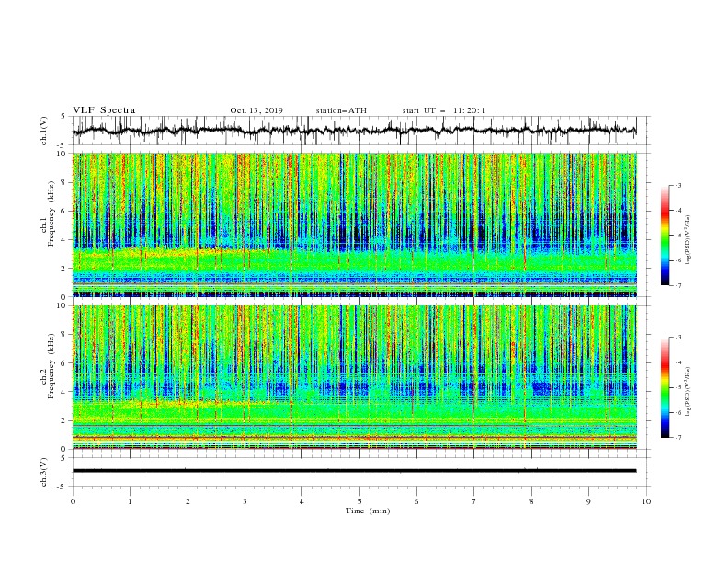The image size is (728, 563).
Task: Click inside the ch.2 spectrogram panel
Action: [354, 377]
